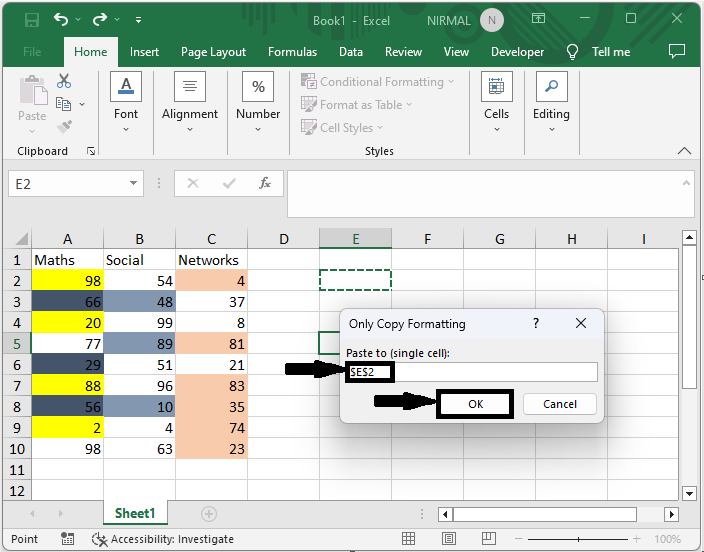This screenshot has width=704, height=552.
Task: Expand the Alignment group
Action: [x=190, y=103]
